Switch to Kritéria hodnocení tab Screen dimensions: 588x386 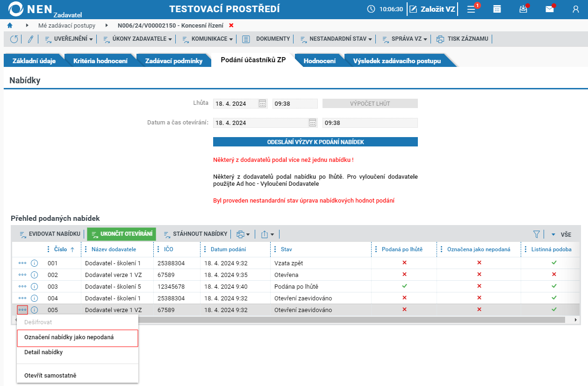(x=100, y=61)
